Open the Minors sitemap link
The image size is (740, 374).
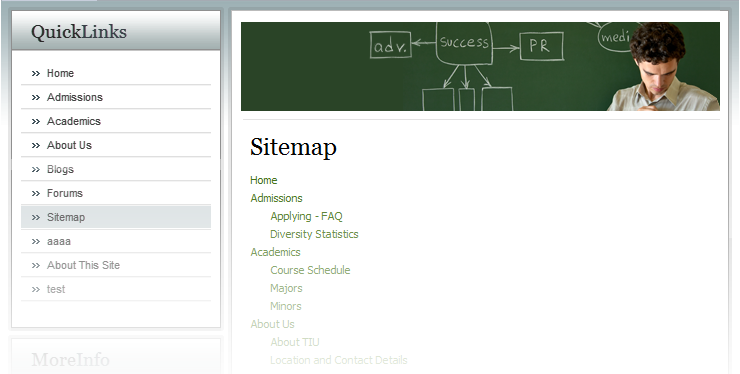pos(286,306)
